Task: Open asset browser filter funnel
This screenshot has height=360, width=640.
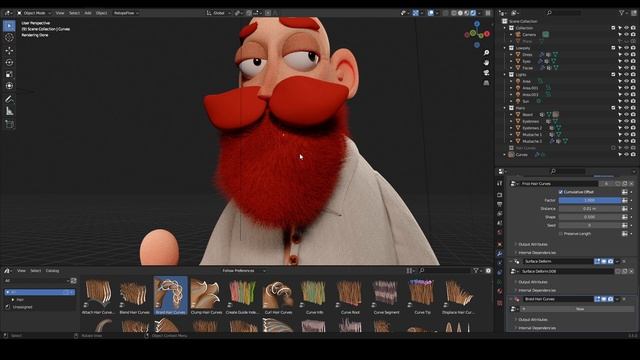Action: click(x=476, y=271)
